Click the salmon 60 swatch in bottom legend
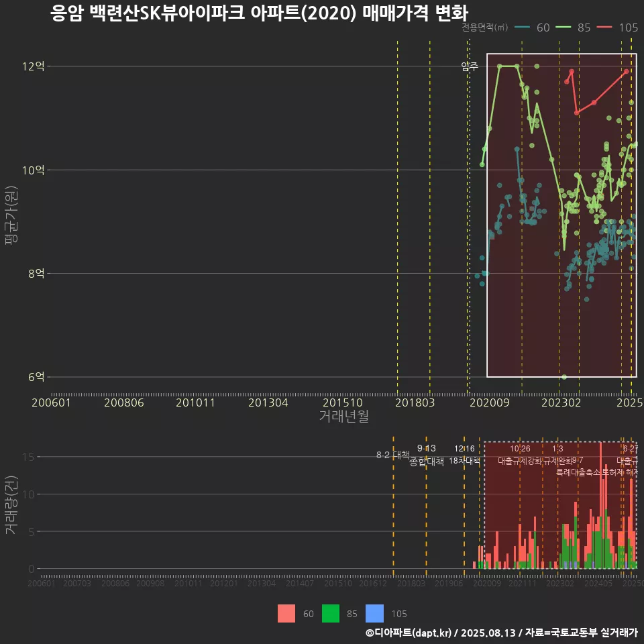Screen dimensions: 644x644 (x=286, y=614)
